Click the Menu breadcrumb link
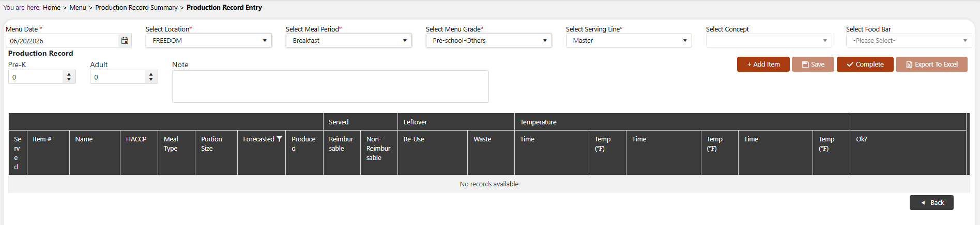 78,8
